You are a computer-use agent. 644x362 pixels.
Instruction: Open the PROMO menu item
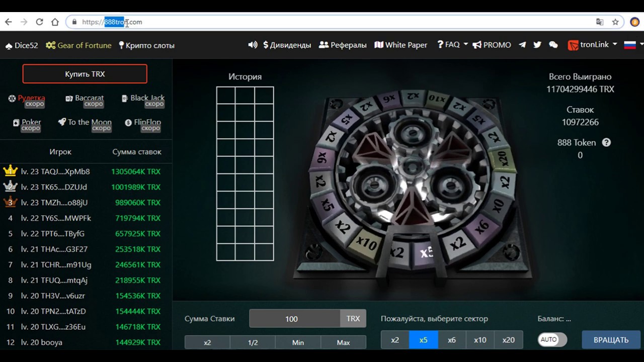[492, 45]
